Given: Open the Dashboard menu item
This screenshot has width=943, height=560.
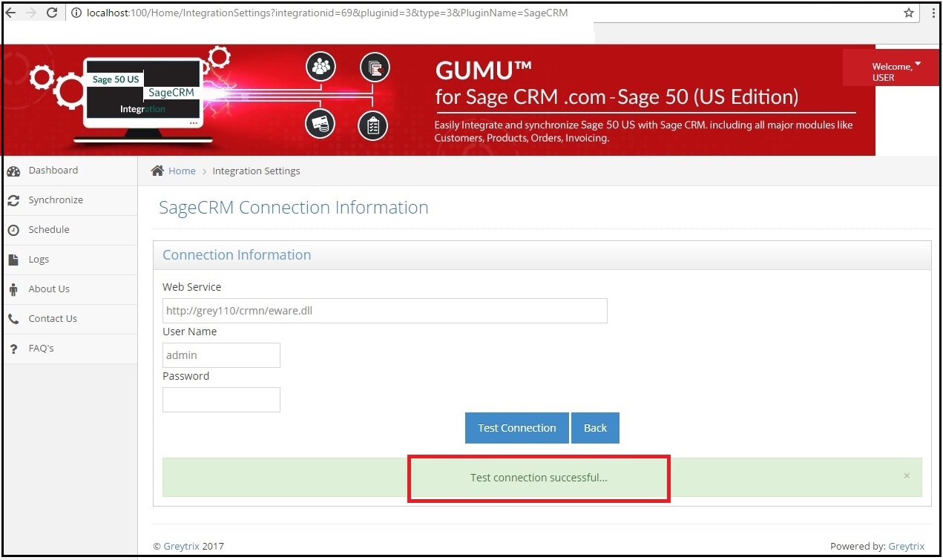Looking at the screenshot, I should (70, 171).
